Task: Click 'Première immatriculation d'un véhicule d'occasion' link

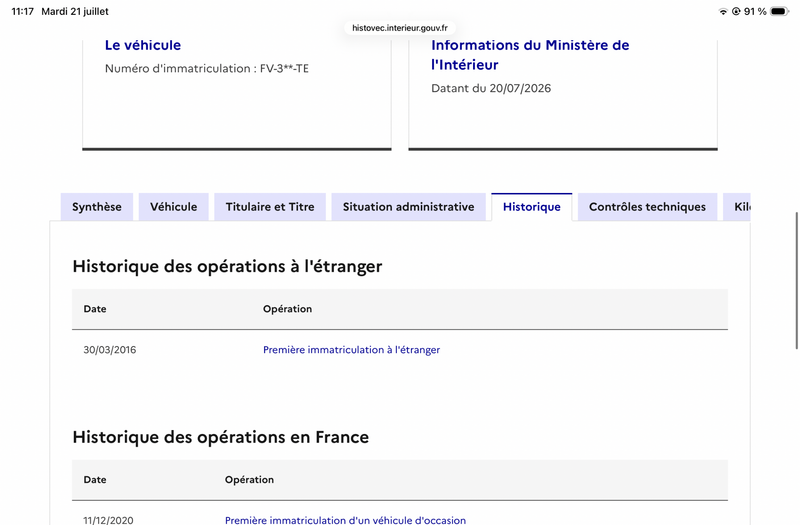Action: [345, 520]
